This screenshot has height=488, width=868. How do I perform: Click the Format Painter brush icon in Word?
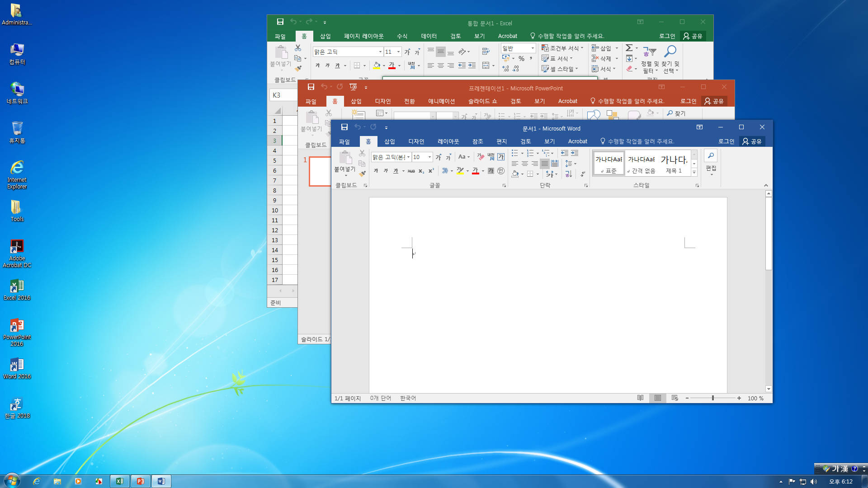coord(362,174)
